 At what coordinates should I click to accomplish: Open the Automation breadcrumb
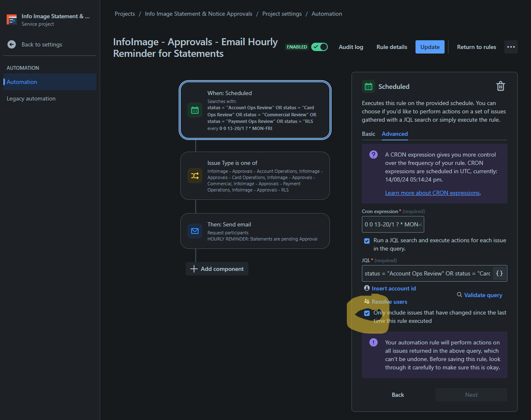326,14
